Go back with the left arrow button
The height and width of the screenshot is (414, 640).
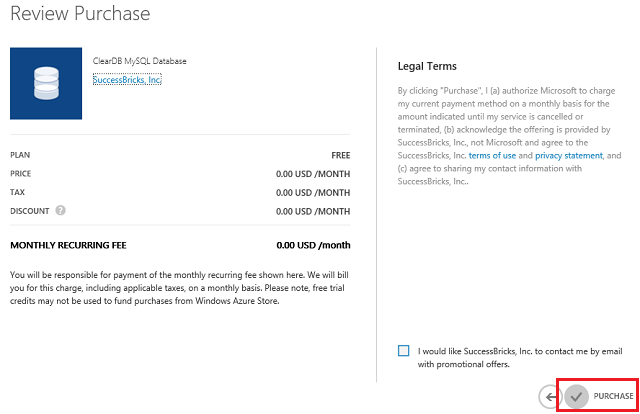tap(549, 396)
